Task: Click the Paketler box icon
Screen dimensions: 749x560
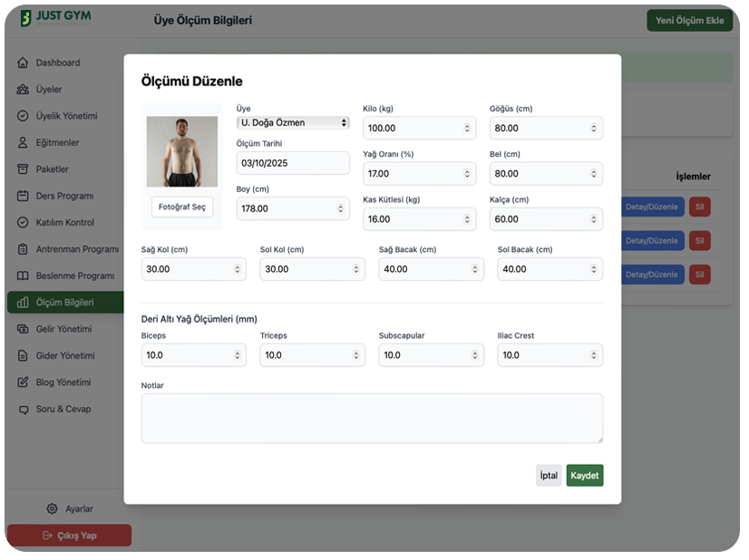Action: (23, 169)
